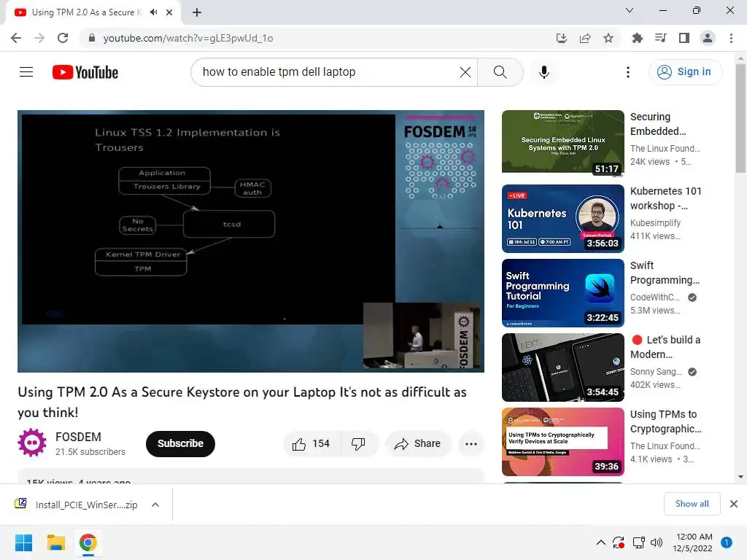Open the Let's build a Modern video thumbnail
The image size is (747, 560).
point(562,367)
